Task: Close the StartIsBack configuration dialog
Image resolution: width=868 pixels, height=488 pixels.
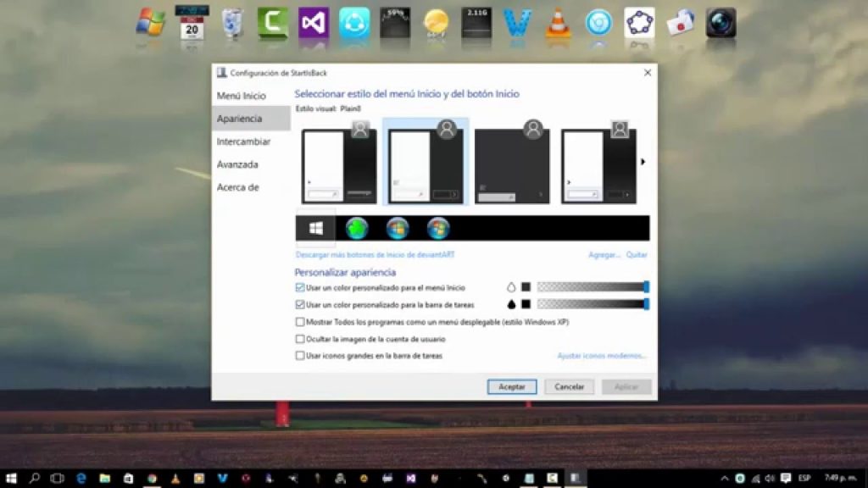Action: coord(647,73)
